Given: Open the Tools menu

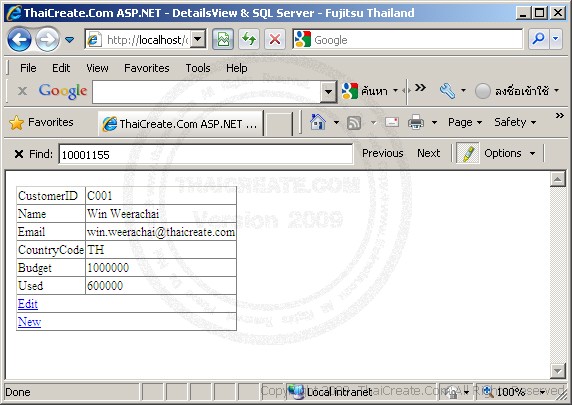Looking at the screenshot, I should click(198, 68).
